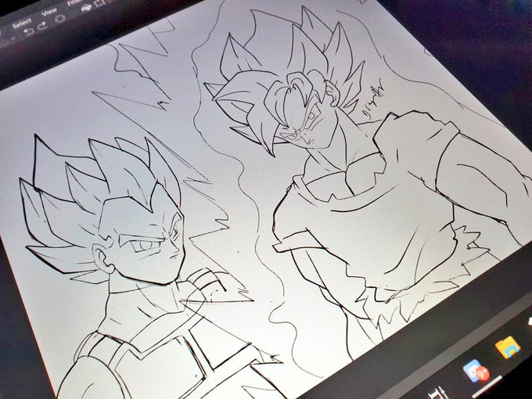Click the square selection frame icon
The width and height of the screenshot is (532, 399).
tap(100, 3)
